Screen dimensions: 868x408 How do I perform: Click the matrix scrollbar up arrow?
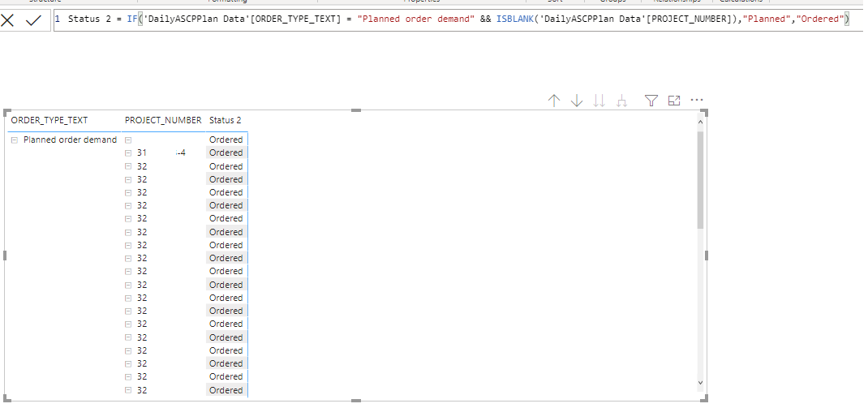click(x=700, y=121)
